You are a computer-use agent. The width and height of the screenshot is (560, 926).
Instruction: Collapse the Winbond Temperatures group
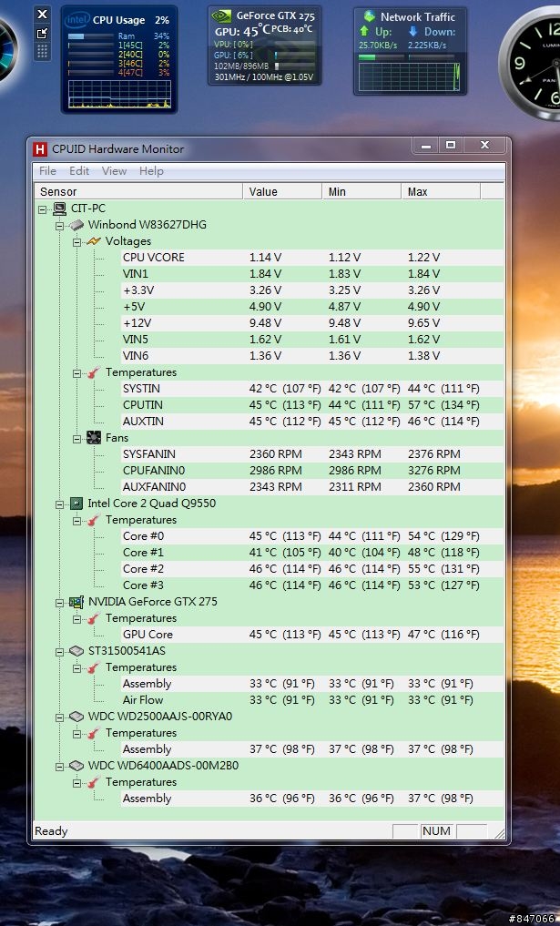[x=76, y=373]
